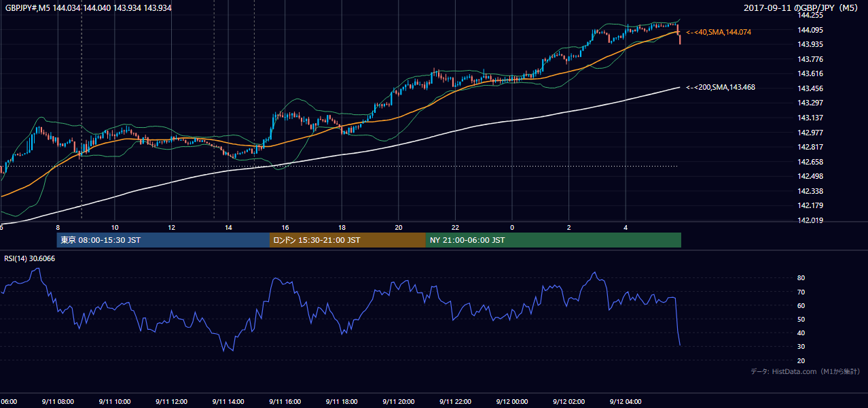Click the bottom time label 9/11 12:00
Image resolution: width=868 pixels, height=408 pixels.
tap(171, 402)
